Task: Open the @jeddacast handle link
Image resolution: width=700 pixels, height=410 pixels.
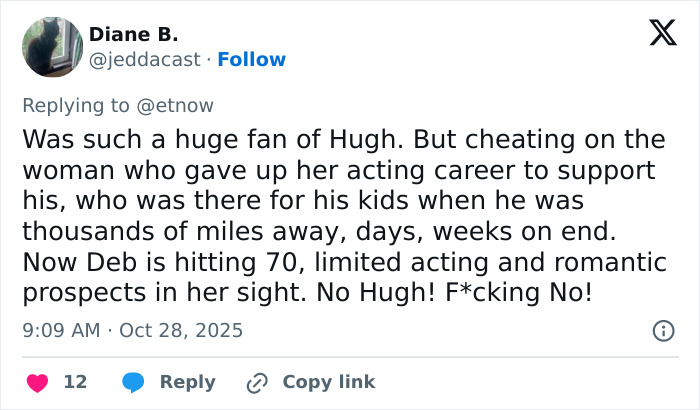Action: (143, 60)
